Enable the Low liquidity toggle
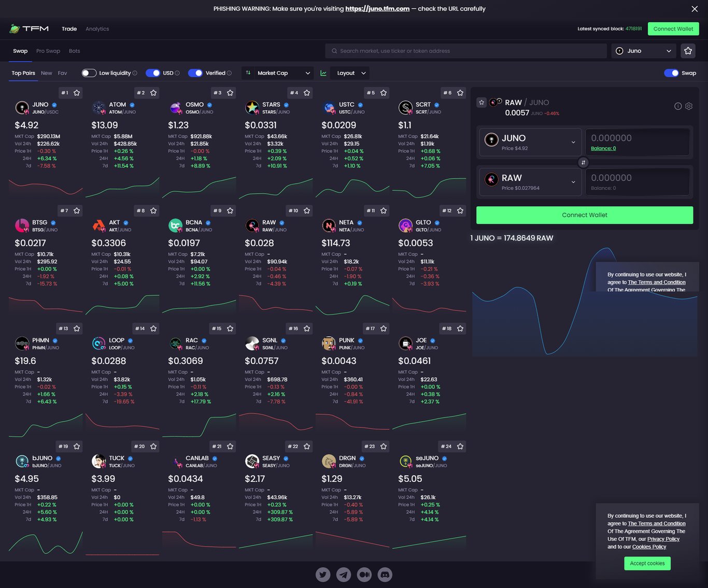This screenshot has height=588, width=708. (x=89, y=73)
